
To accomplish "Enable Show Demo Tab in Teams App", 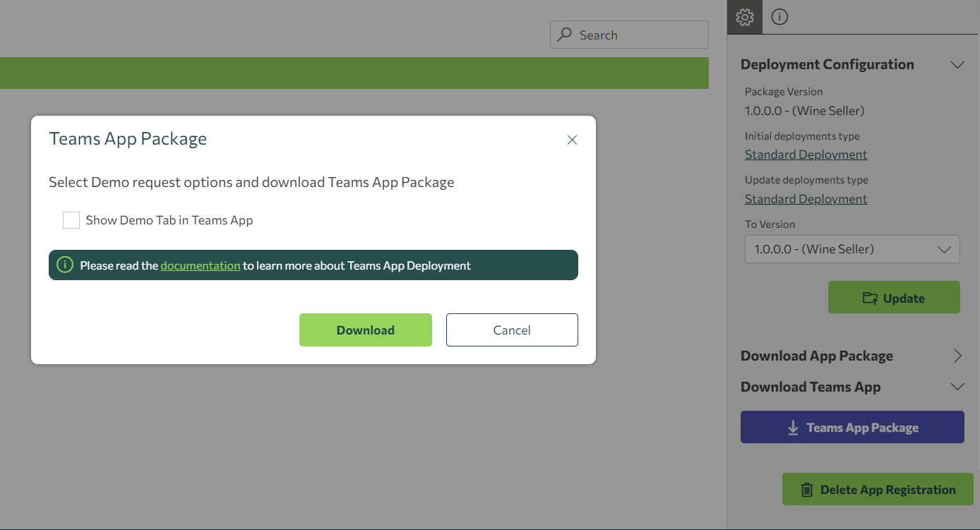I will (71, 220).
